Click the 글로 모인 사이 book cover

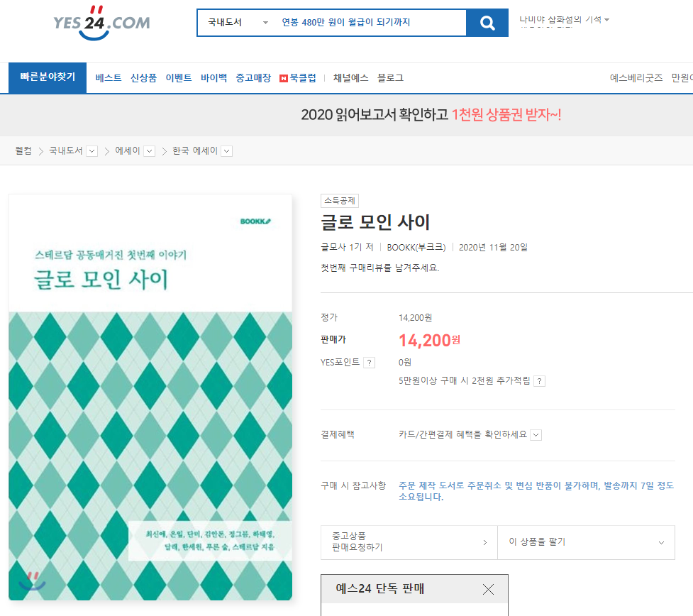pyautogui.click(x=150, y=397)
